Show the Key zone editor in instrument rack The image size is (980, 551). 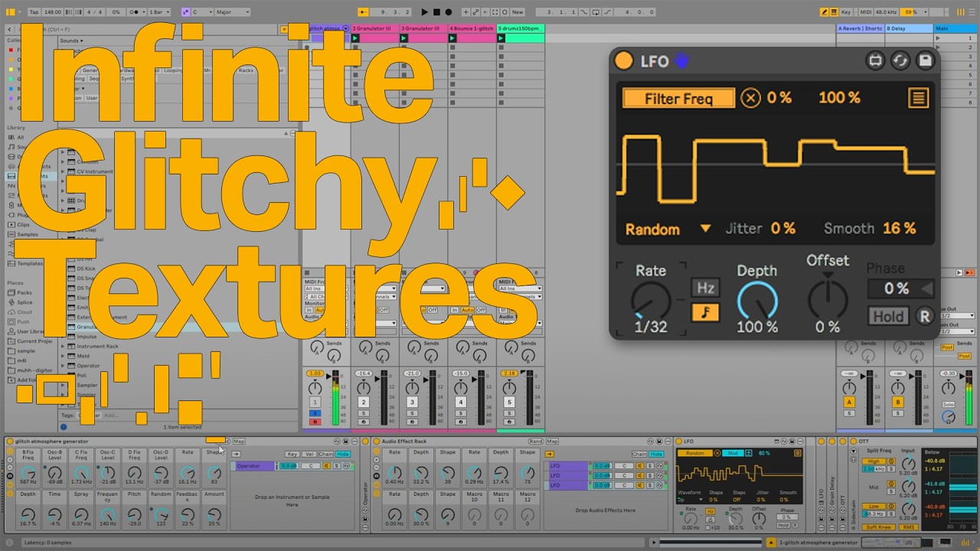coord(292,455)
